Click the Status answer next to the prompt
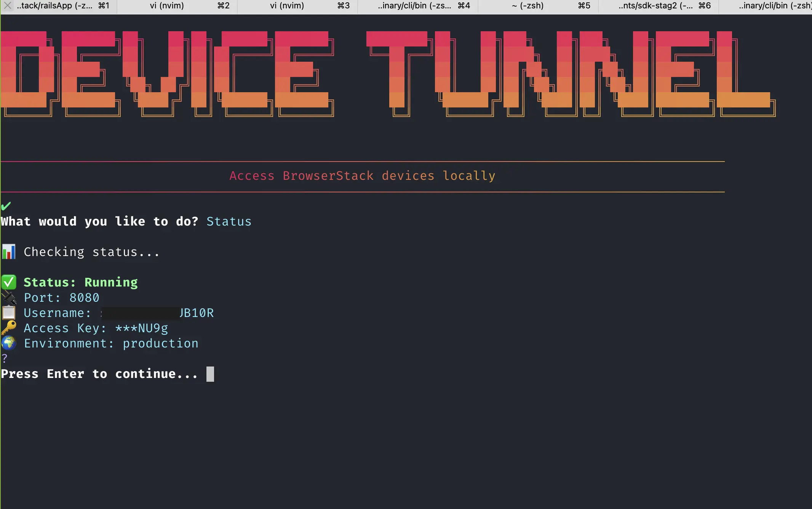The height and width of the screenshot is (509, 812). 229,221
